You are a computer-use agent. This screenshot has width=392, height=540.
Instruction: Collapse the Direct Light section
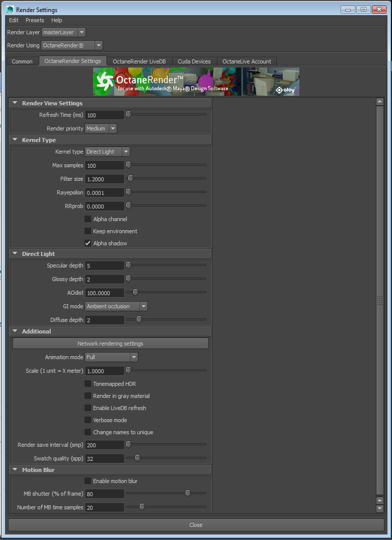15,253
